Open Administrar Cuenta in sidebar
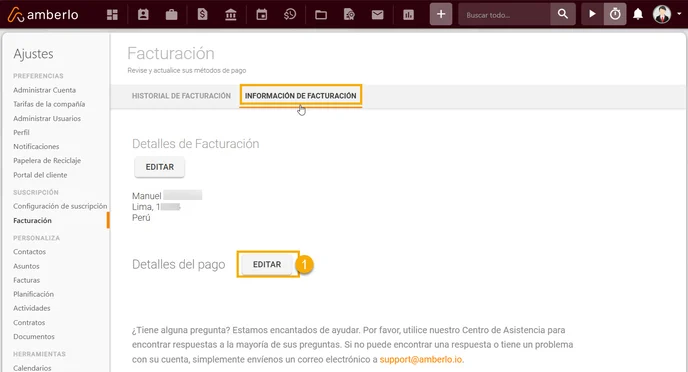This screenshot has height=372, width=688. coord(44,90)
